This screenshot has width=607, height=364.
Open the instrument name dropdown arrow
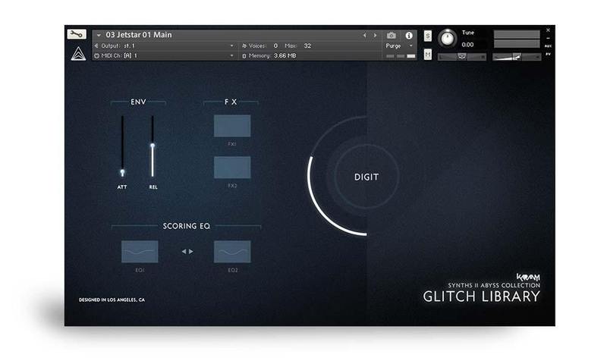(x=99, y=35)
